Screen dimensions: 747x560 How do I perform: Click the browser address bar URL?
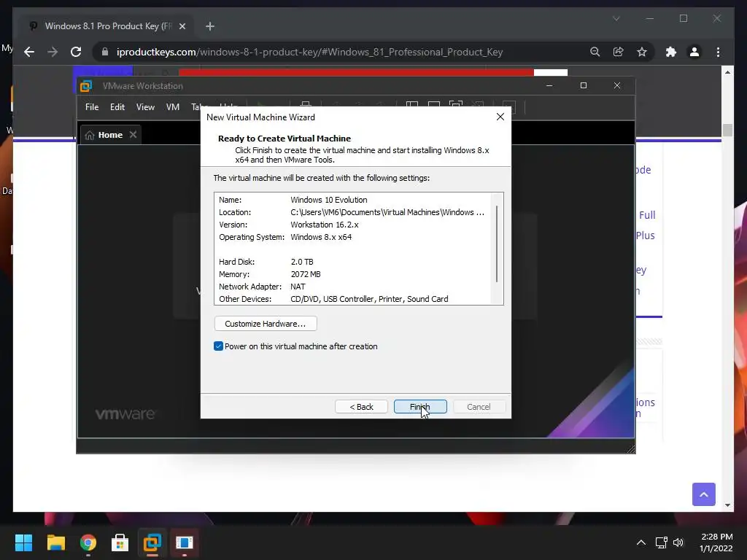click(x=309, y=52)
